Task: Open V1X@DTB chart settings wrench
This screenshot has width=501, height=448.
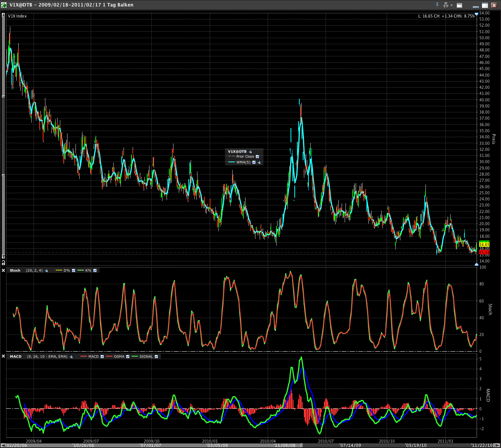Action: coord(250,152)
